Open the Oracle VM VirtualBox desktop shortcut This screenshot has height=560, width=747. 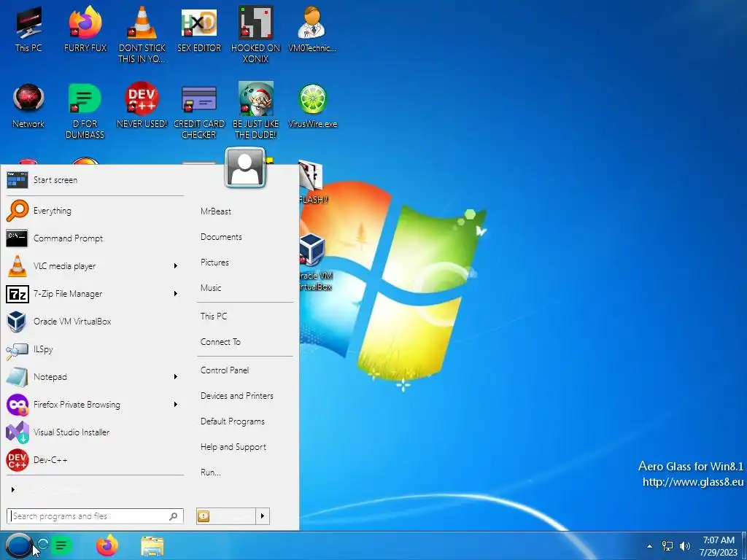(314, 262)
